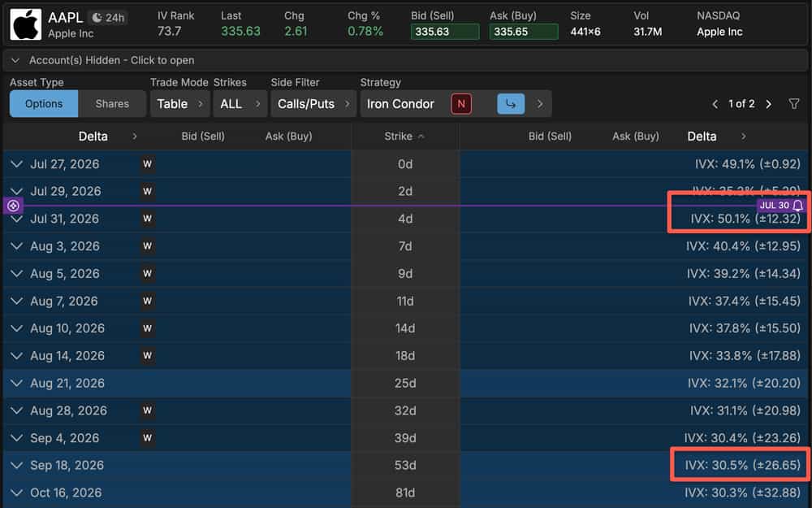Image resolution: width=812 pixels, height=508 pixels.
Task: Click IVX: 49.1% (±0.92) value
Action: point(747,164)
